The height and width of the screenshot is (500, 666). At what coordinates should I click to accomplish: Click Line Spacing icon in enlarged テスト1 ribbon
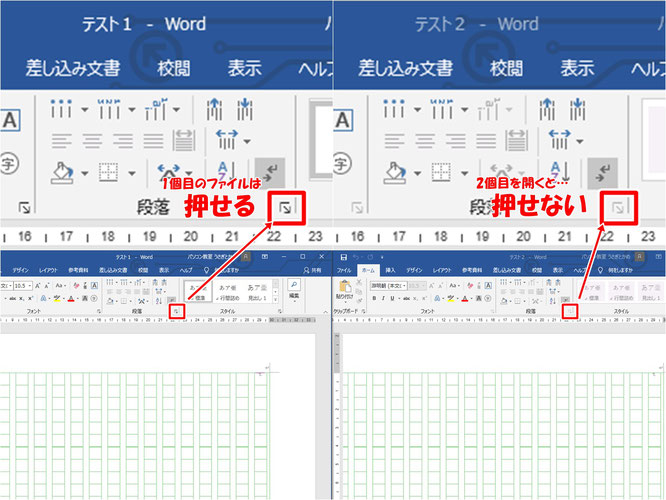226,140
